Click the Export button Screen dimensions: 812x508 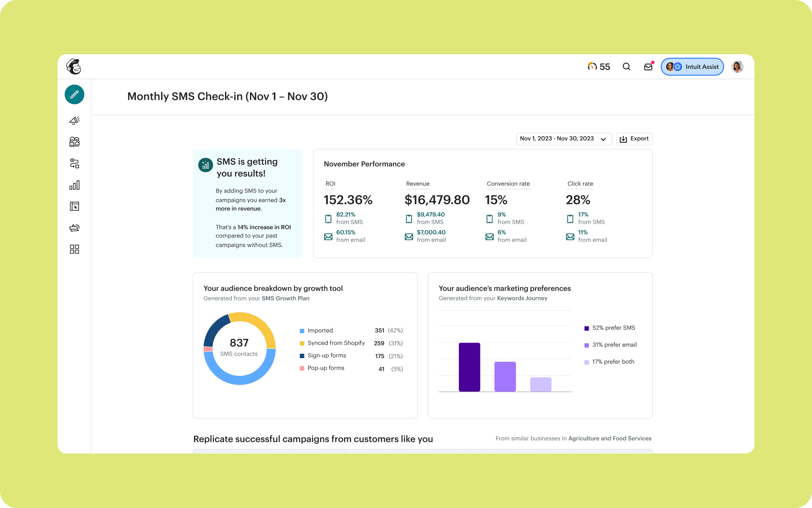634,139
